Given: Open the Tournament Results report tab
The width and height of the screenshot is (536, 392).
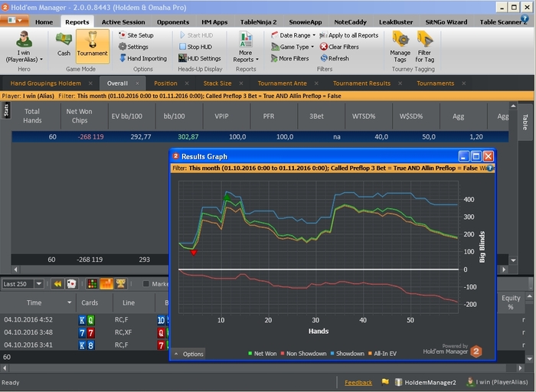Looking at the screenshot, I should click(361, 83).
